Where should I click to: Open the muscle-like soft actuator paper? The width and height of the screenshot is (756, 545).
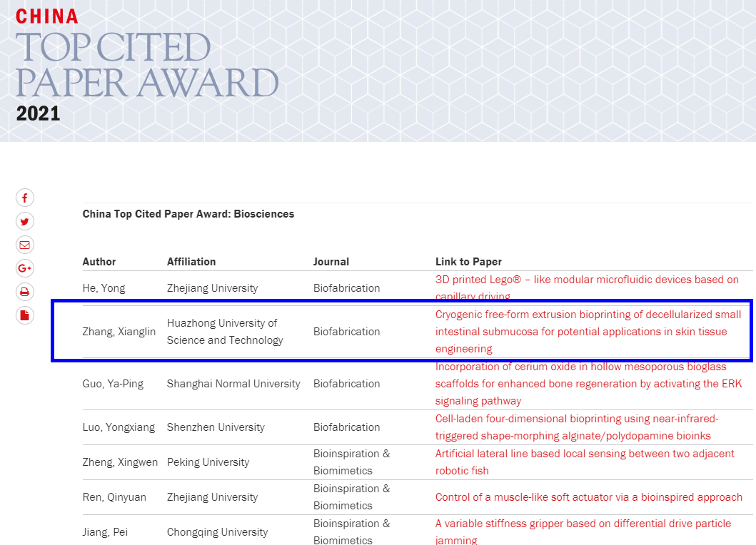[x=588, y=497]
